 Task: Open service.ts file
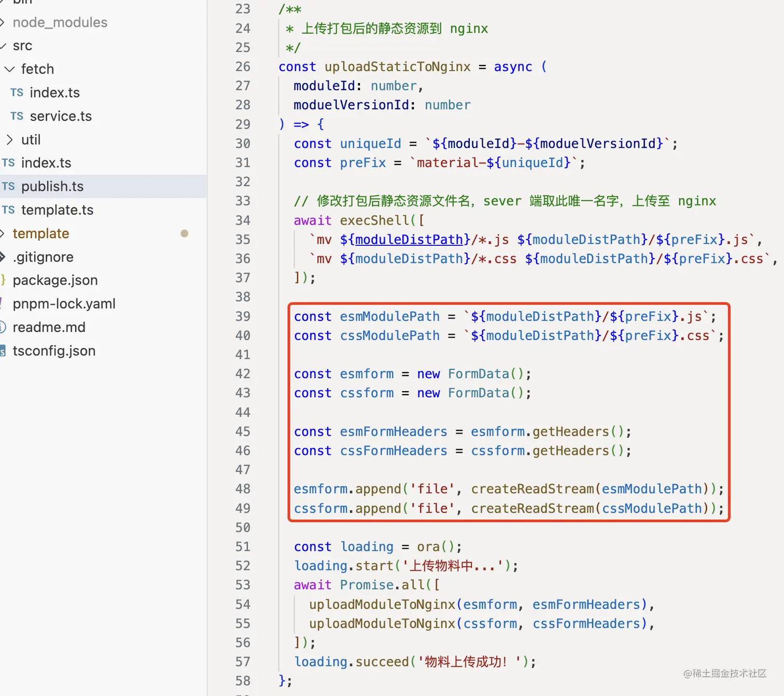tap(61, 116)
